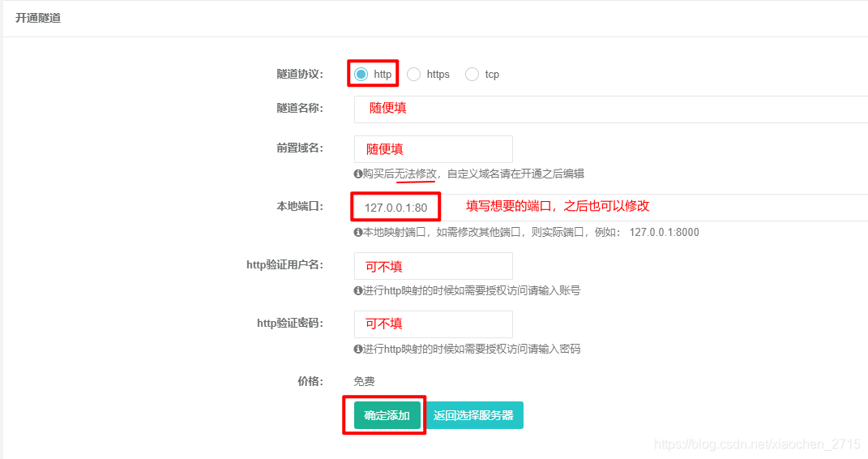Click the 隧道协议 label
This screenshot has width=868, height=459.
tap(300, 74)
